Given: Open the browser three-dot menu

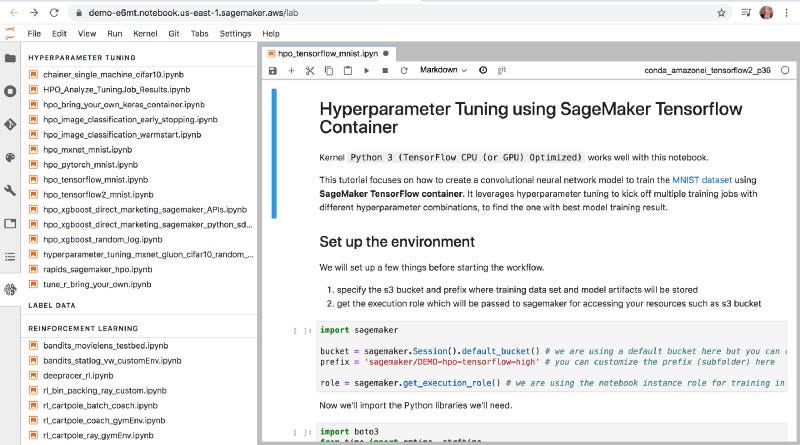Looking at the screenshot, I should tap(786, 13).
